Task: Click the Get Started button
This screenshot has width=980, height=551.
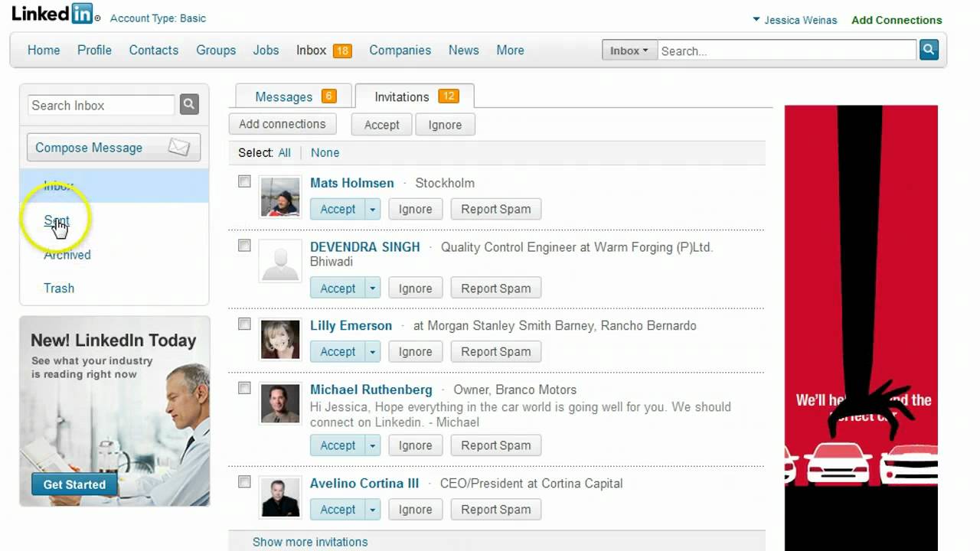Action: point(74,484)
